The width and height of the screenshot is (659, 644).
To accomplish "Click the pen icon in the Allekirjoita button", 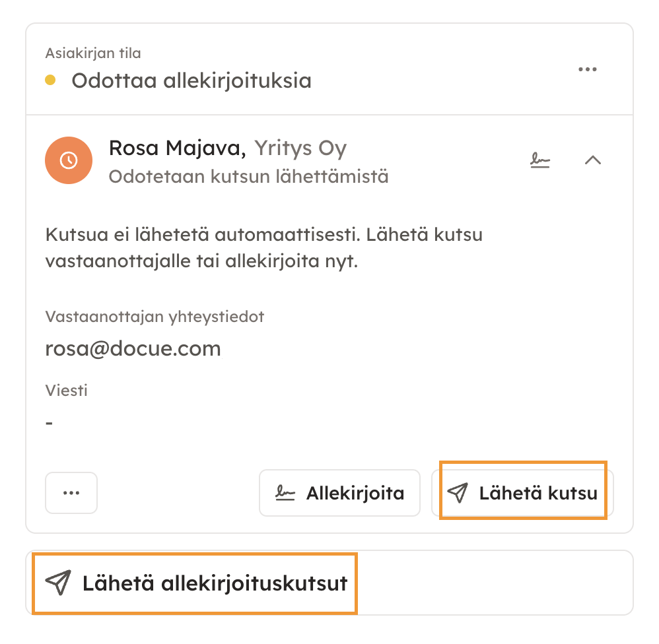I will point(285,493).
